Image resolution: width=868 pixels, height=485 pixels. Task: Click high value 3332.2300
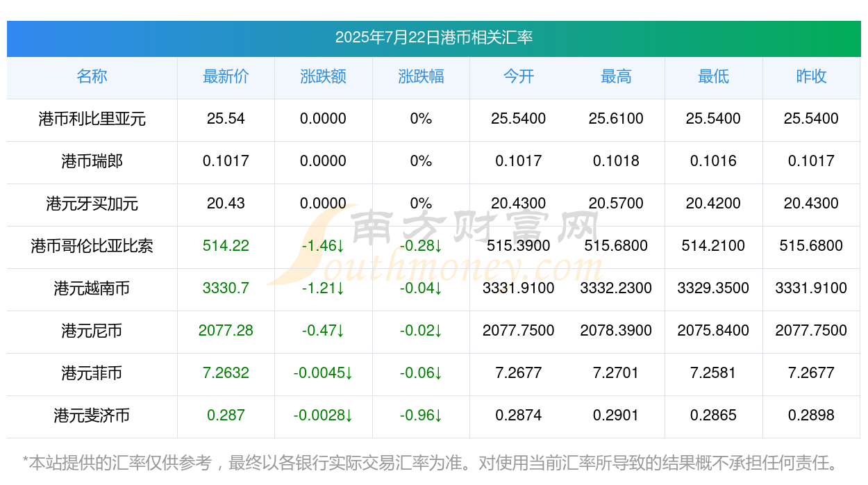point(616,288)
